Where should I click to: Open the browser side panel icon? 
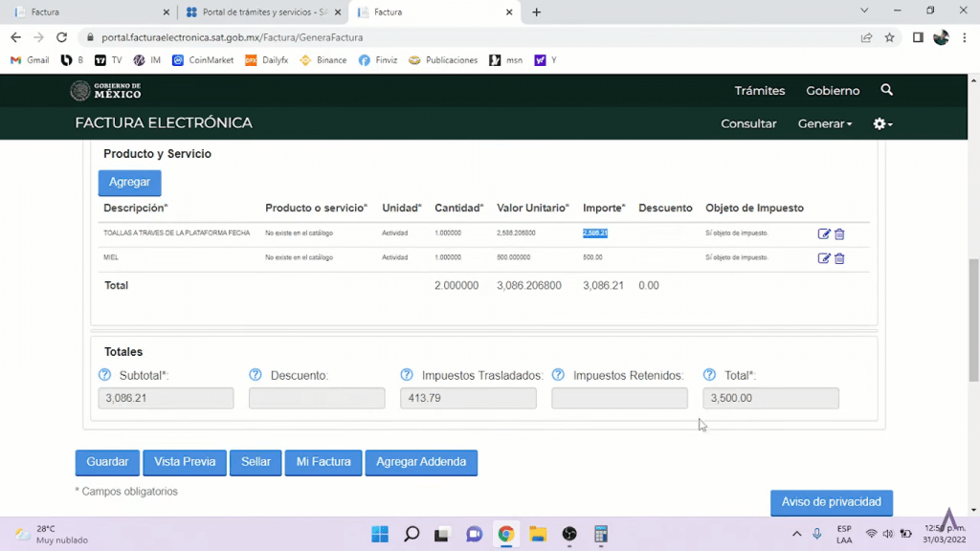pyautogui.click(x=918, y=37)
